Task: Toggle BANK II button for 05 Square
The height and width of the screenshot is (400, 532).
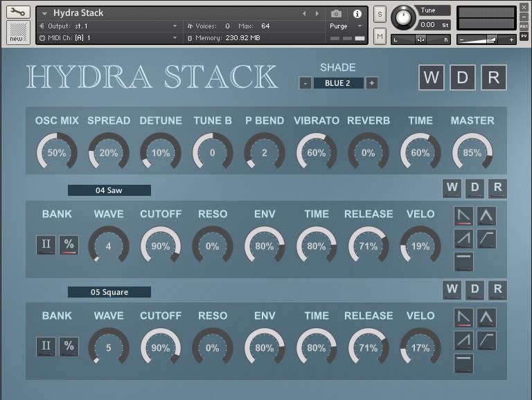Action: point(46,347)
